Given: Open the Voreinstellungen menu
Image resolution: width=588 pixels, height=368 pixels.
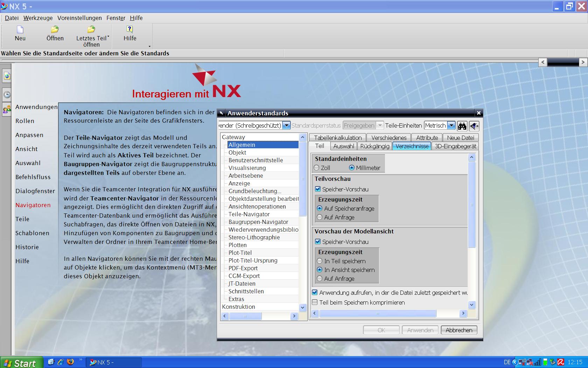Looking at the screenshot, I should click(x=79, y=18).
